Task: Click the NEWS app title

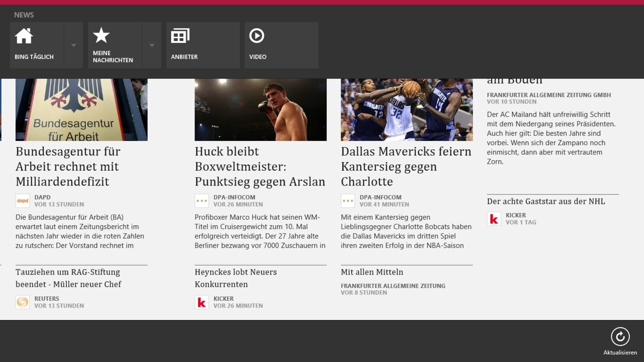Action: [24, 15]
